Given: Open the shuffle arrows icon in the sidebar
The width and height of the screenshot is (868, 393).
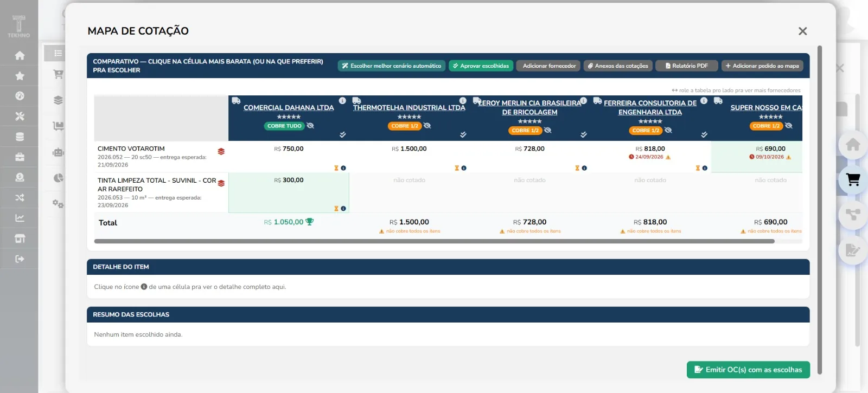Looking at the screenshot, I should click(x=20, y=198).
